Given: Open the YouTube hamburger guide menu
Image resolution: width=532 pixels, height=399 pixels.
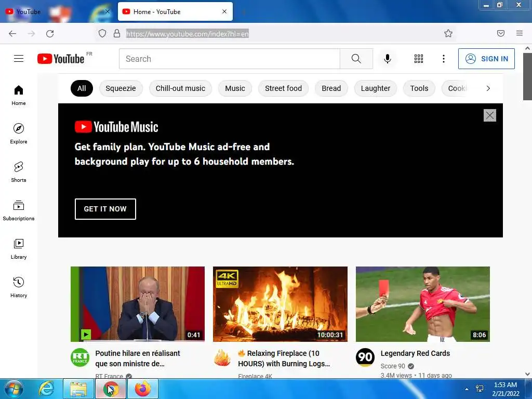Looking at the screenshot, I should coord(19,59).
